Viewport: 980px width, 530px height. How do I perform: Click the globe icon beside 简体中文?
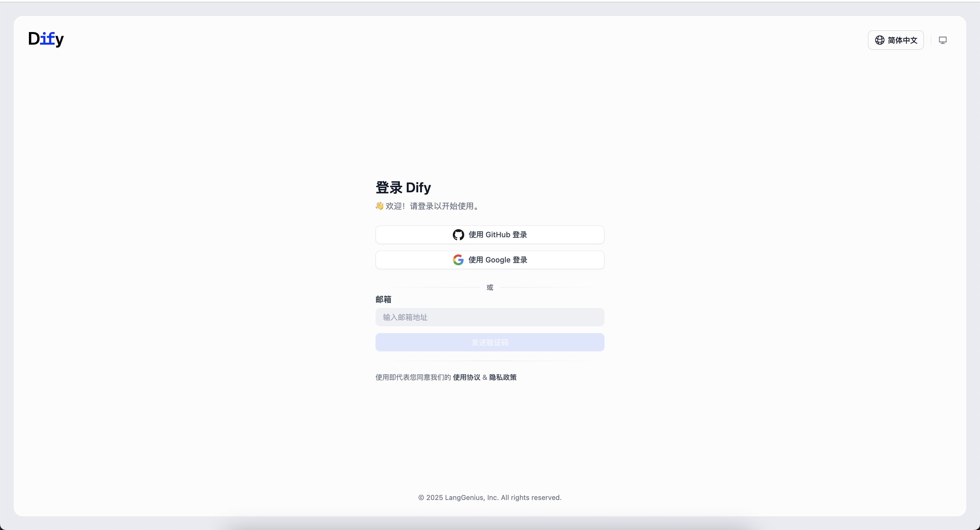(880, 40)
